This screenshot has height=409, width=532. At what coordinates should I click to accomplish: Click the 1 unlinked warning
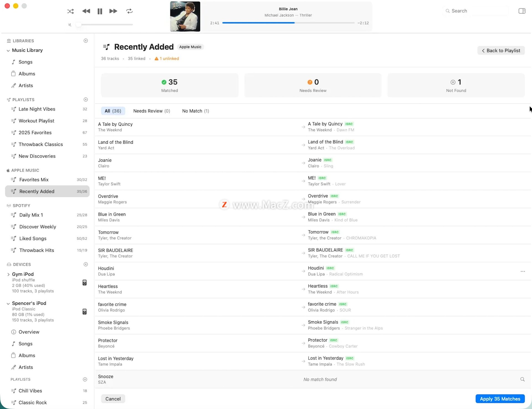click(x=167, y=59)
